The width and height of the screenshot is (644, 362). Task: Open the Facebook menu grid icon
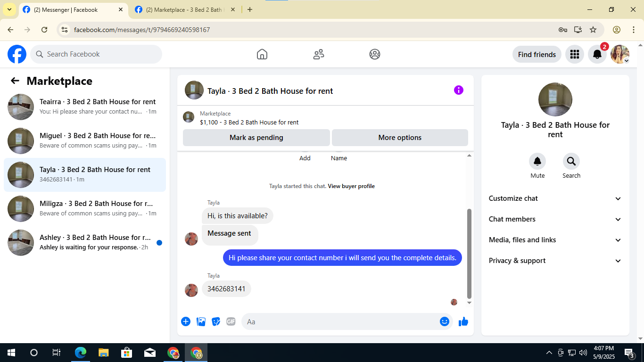(x=574, y=54)
